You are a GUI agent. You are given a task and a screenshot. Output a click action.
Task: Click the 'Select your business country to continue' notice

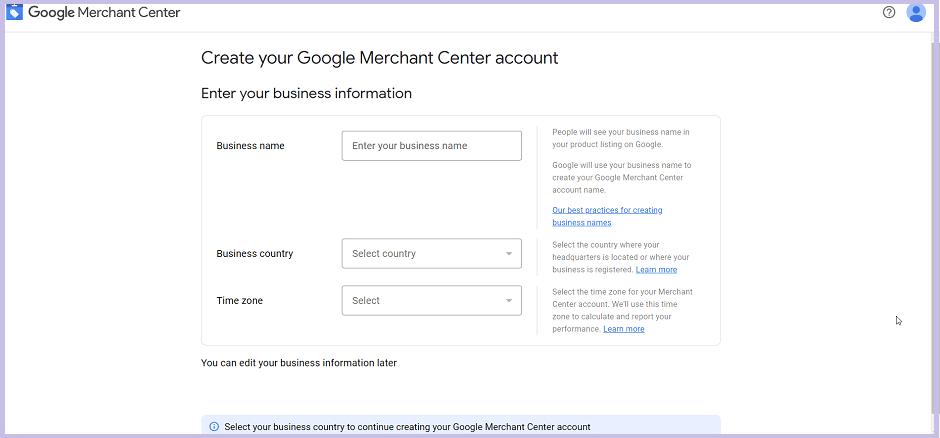point(460,427)
